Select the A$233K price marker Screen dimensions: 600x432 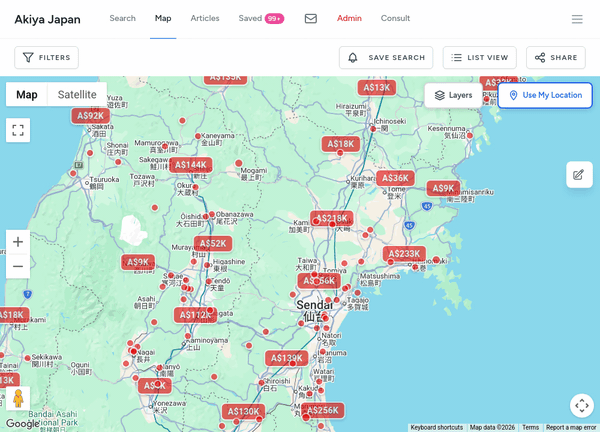pos(404,253)
